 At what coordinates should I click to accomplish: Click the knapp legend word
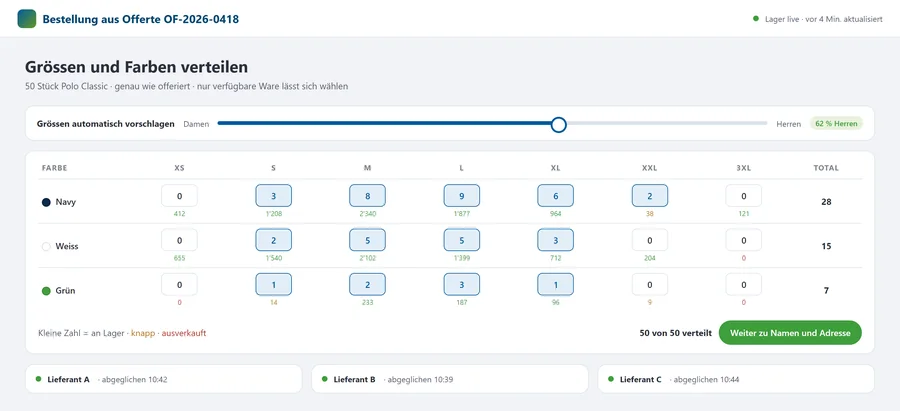(143, 333)
